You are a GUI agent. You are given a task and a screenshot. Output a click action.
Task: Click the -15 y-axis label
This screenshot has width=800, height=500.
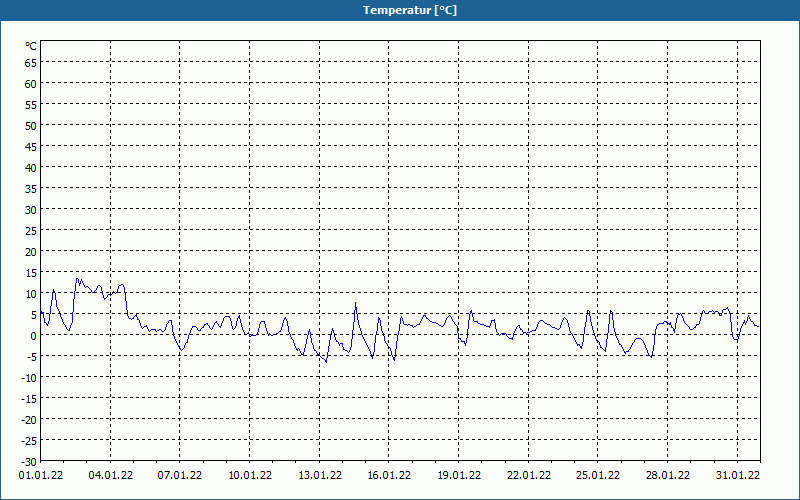29,398
